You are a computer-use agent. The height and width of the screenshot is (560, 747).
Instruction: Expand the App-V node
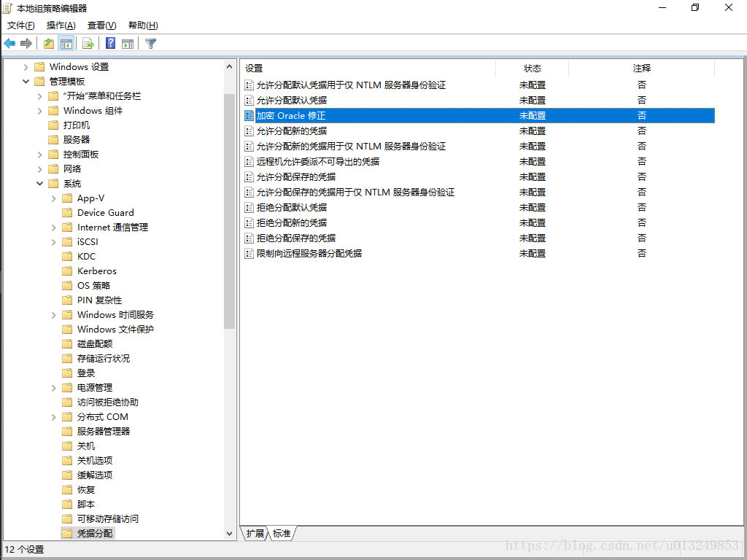tap(54, 198)
